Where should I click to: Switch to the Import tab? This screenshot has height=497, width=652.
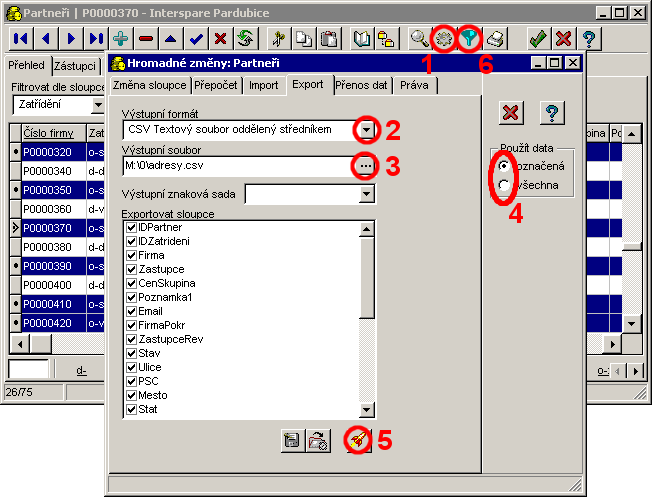point(264,85)
